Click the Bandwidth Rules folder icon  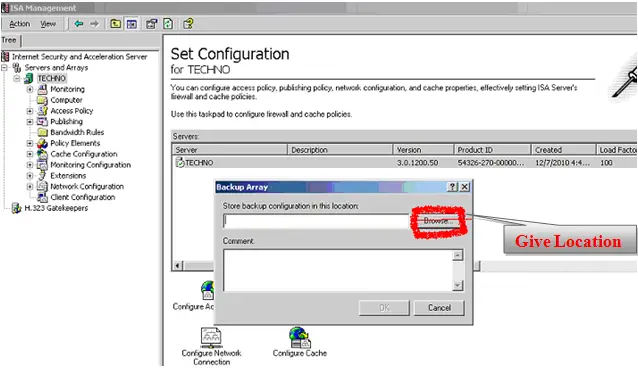pyautogui.click(x=42, y=132)
